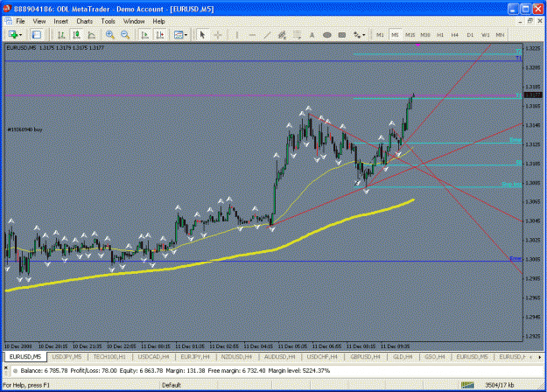
Task: Switch to candlestick chart display
Action: (x=76, y=35)
